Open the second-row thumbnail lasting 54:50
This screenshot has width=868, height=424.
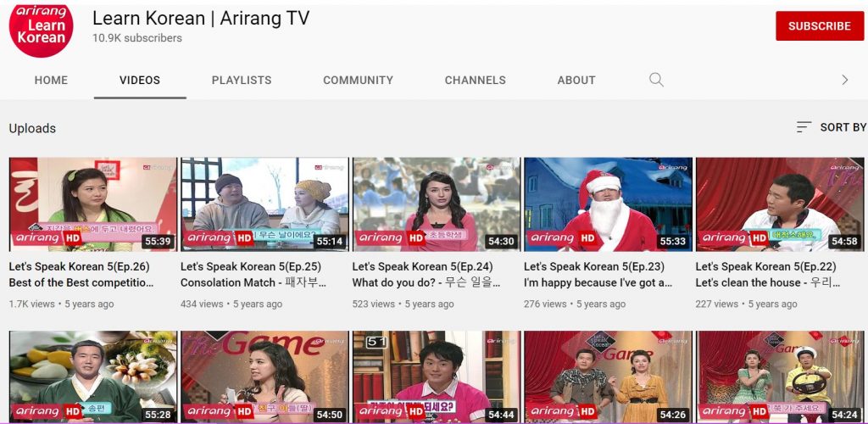(264, 377)
